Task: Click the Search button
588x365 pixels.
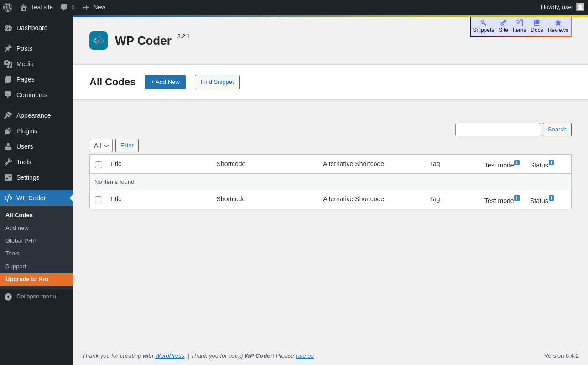Action: (x=557, y=130)
